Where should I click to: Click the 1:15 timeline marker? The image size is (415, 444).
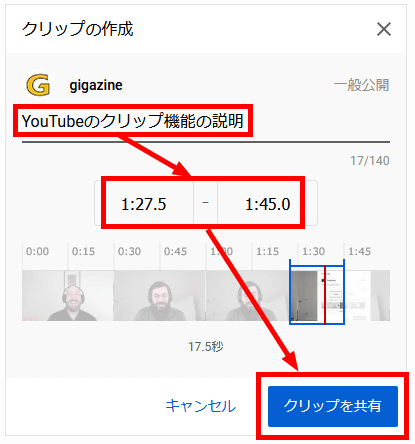point(267,251)
